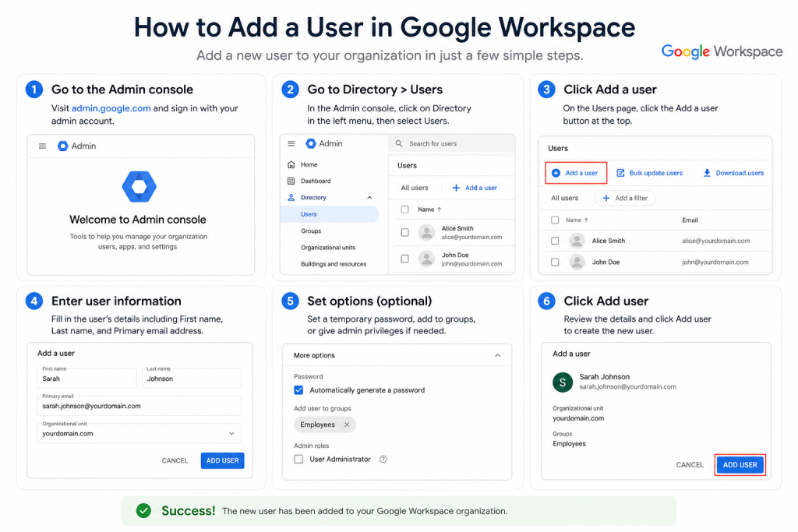This screenshot has height=532, width=798.
Task: Click the green S avatar for Sarah Johnson
Action: click(x=563, y=382)
